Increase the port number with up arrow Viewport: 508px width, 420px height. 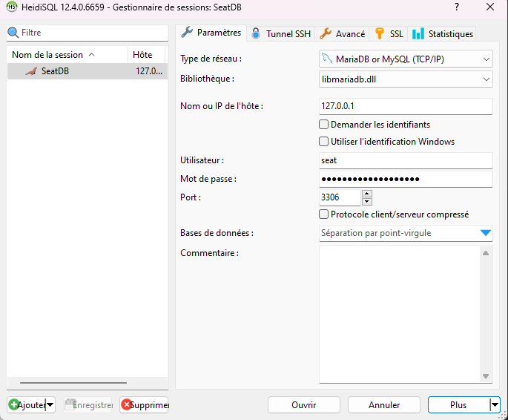[x=366, y=194]
